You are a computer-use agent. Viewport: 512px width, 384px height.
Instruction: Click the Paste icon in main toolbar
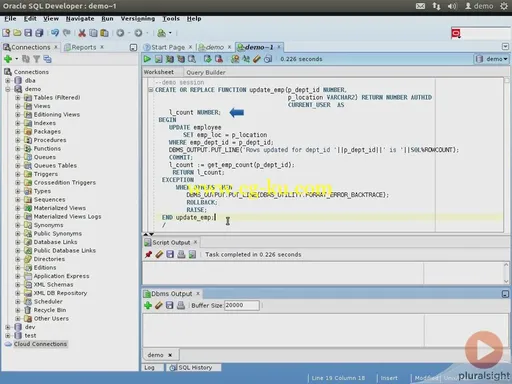(104, 33)
